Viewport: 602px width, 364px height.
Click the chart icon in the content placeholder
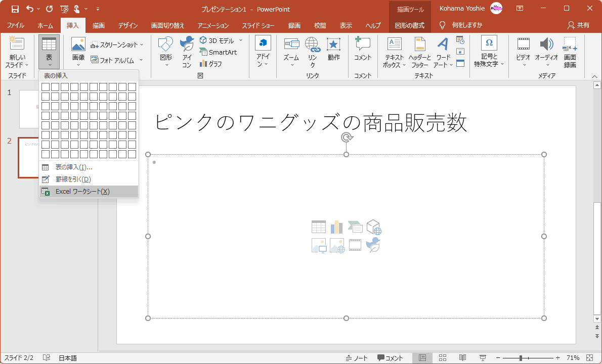tap(336, 226)
